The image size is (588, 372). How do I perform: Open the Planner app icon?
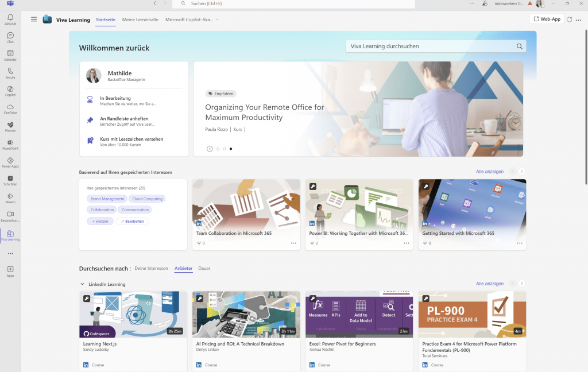coord(10,127)
